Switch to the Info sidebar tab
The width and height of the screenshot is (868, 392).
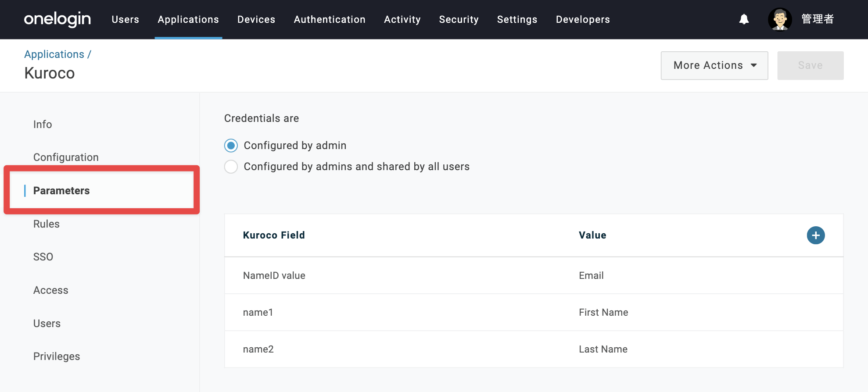(43, 125)
